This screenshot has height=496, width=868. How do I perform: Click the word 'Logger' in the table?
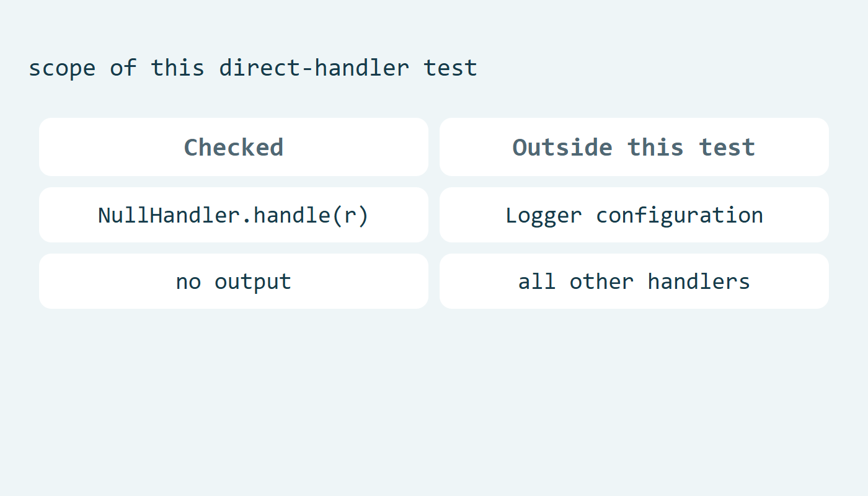point(544,215)
